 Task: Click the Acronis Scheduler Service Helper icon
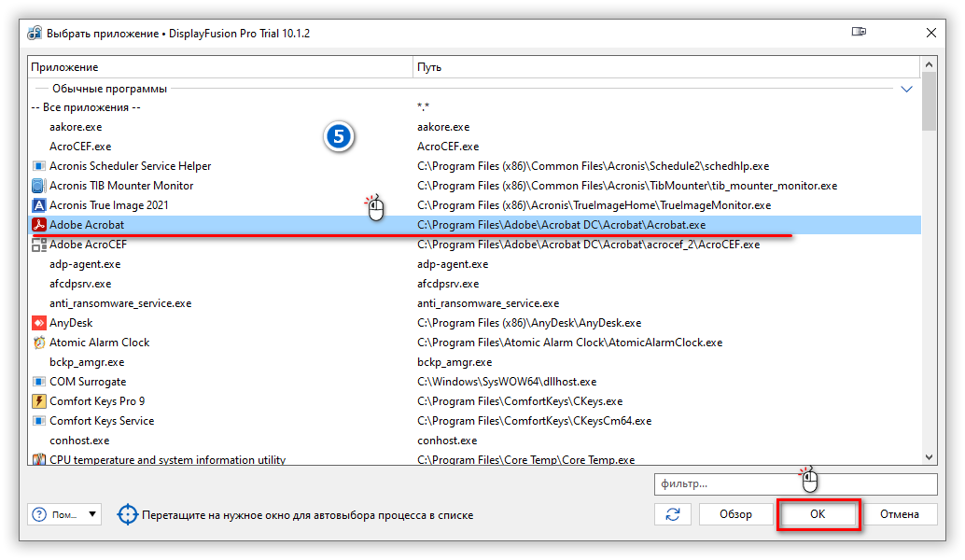coord(39,166)
